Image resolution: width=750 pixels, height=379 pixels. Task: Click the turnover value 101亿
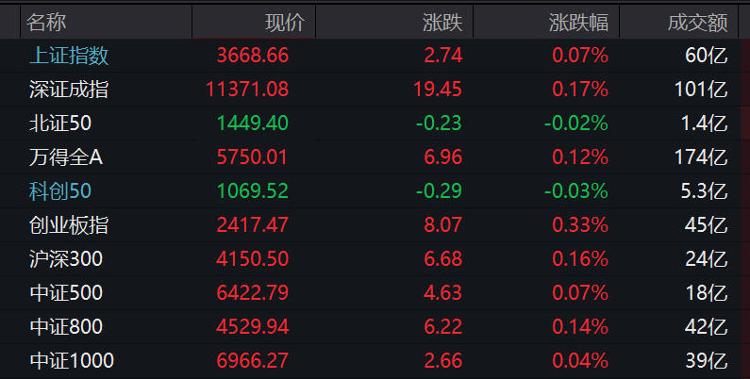click(701, 89)
